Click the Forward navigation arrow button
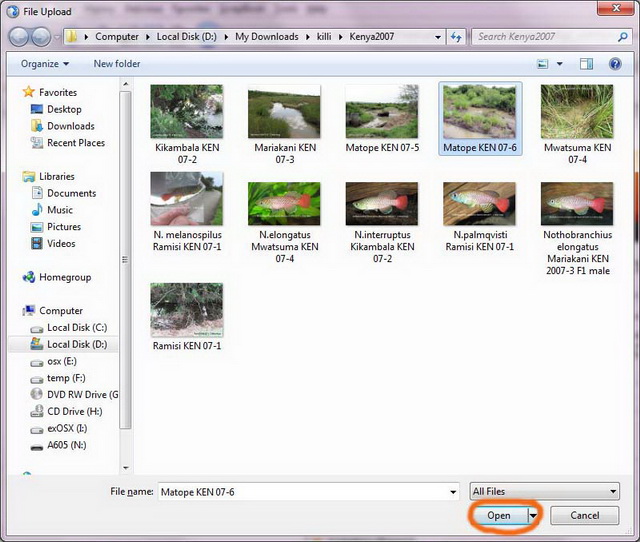640x542 pixels. pos(42,37)
